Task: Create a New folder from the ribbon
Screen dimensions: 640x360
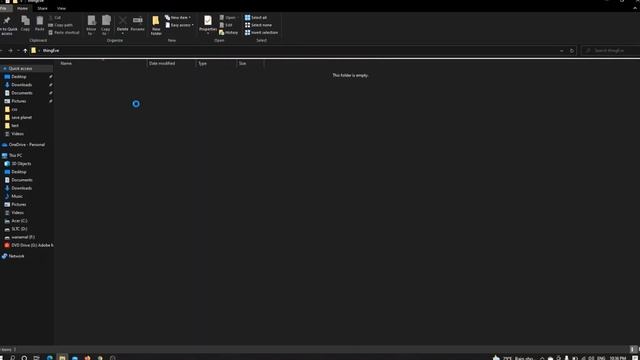Action: (156, 25)
